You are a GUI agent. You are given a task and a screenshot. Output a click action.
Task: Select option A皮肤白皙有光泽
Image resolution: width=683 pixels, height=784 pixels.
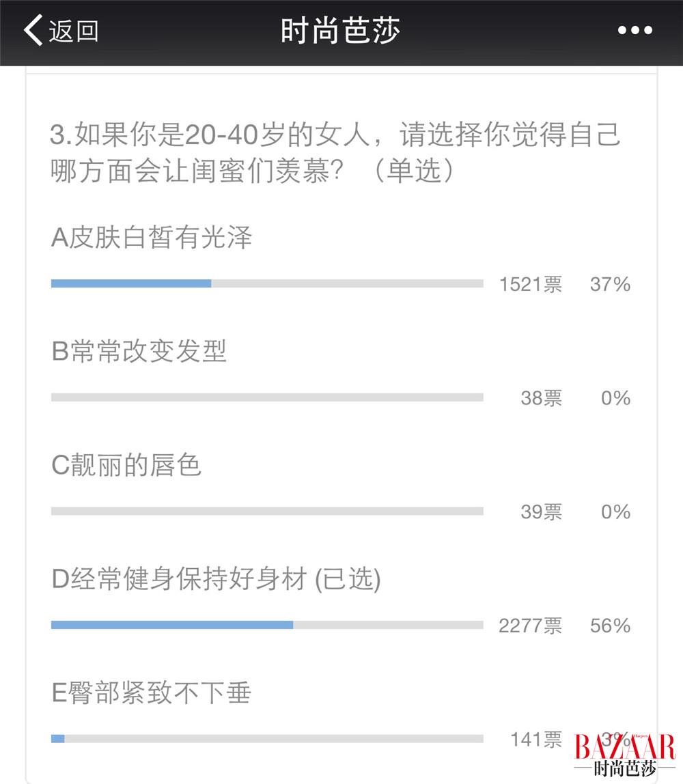pyautogui.click(x=152, y=238)
